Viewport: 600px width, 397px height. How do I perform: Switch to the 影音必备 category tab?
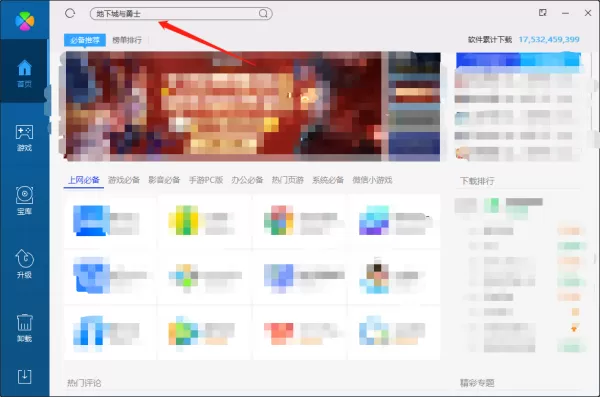pos(164,180)
